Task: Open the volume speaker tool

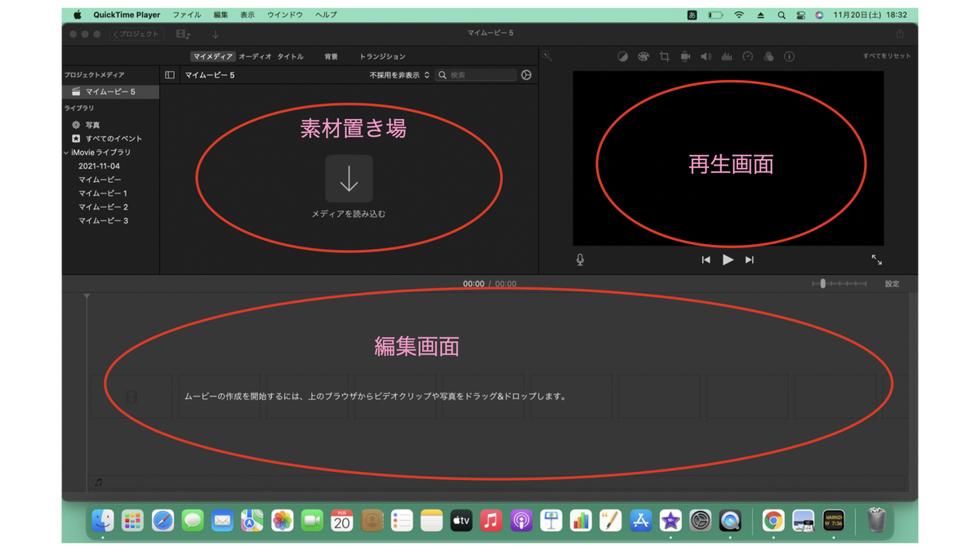Action: tap(706, 56)
